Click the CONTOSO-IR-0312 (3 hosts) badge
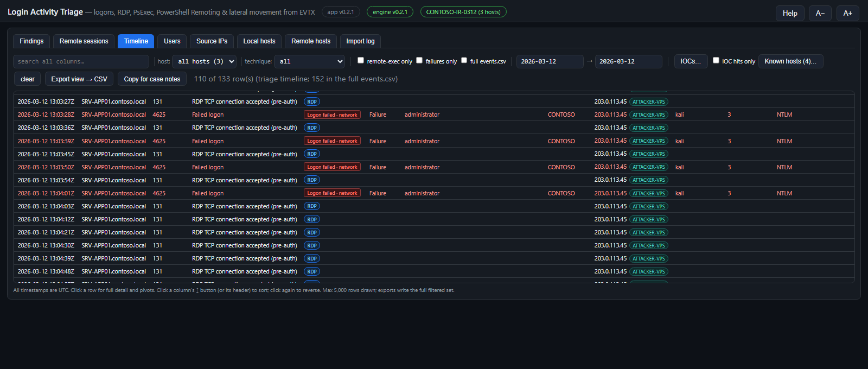The image size is (868, 369). click(x=463, y=12)
